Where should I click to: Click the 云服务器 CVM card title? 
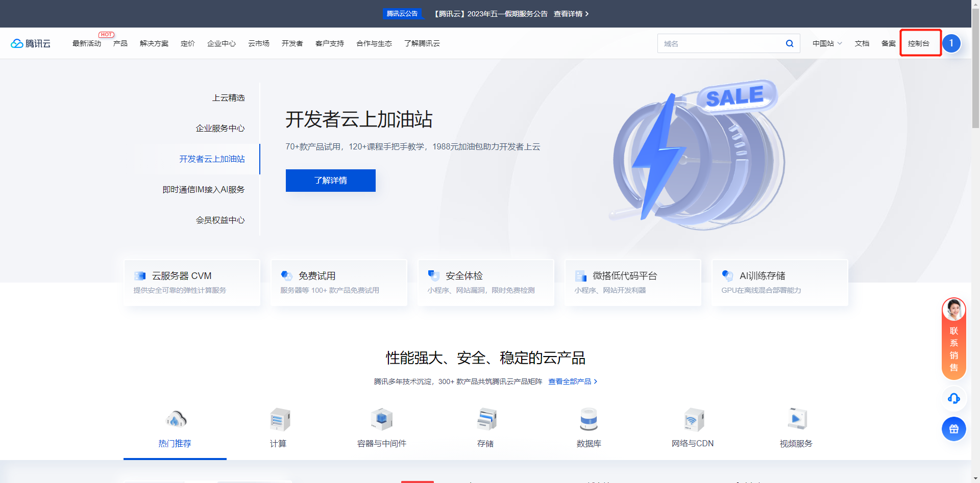pos(182,276)
